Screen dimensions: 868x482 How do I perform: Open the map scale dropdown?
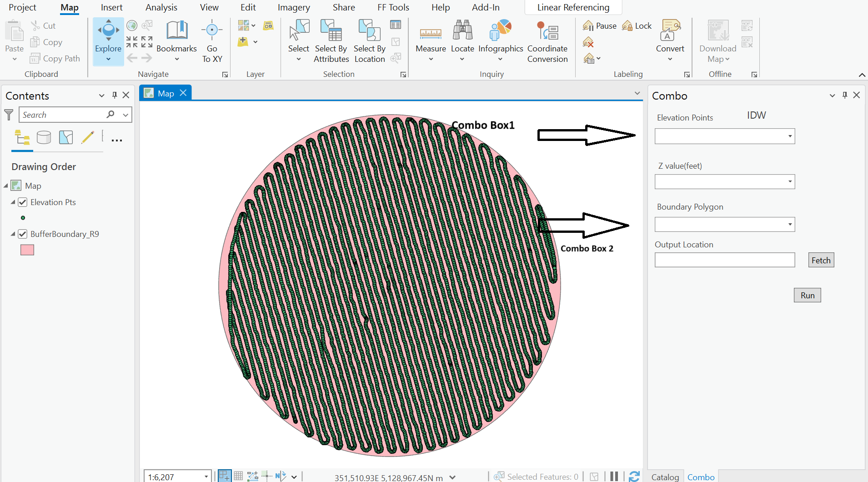tap(206, 477)
